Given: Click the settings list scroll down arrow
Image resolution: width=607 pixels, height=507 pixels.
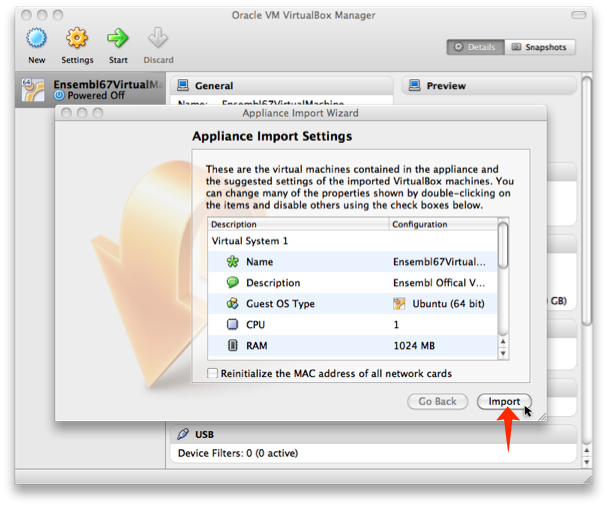Looking at the screenshot, I should tap(503, 353).
